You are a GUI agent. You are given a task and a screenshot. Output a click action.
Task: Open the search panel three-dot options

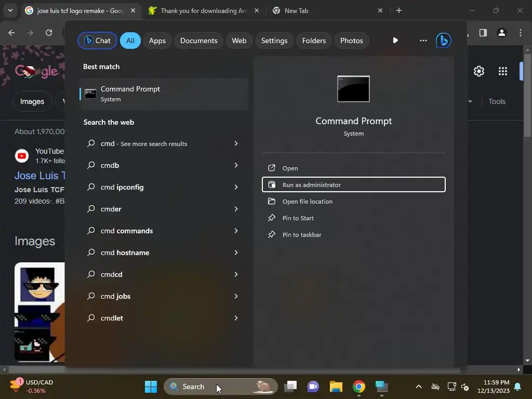click(423, 41)
